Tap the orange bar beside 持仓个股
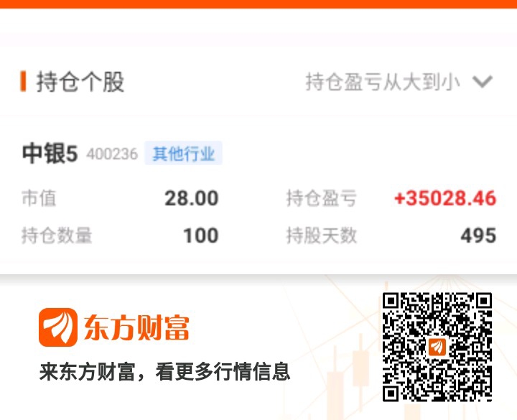The width and height of the screenshot is (517, 420). point(23,80)
